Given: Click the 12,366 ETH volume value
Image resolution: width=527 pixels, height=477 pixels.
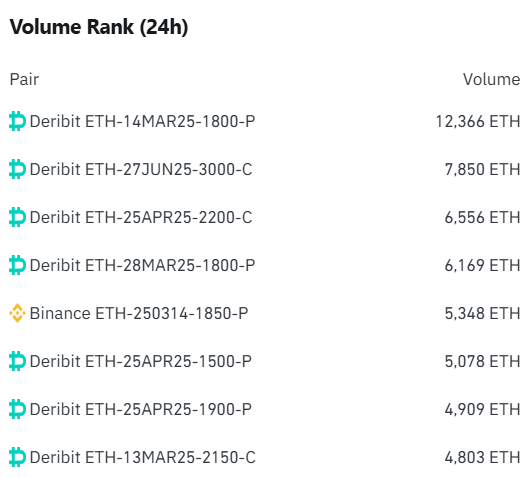Looking at the screenshot, I should 478,121.
